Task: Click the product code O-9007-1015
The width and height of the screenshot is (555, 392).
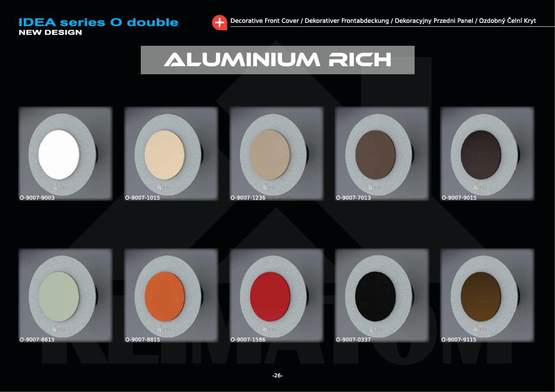Action: point(143,198)
